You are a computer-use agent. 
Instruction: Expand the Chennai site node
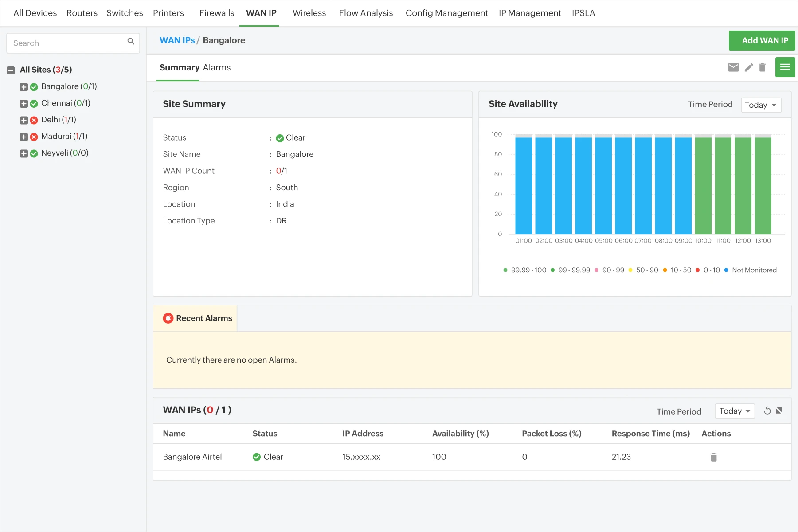pyautogui.click(x=24, y=104)
